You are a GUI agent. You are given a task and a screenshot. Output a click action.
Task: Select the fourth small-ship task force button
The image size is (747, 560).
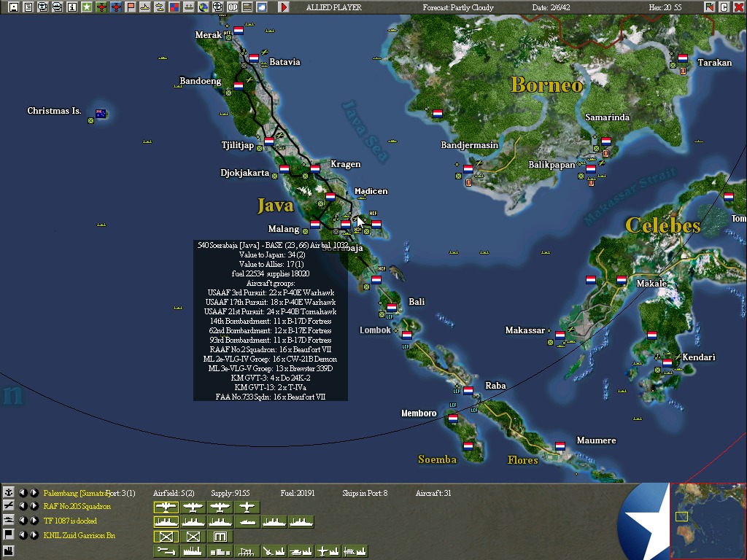pos(247,522)
